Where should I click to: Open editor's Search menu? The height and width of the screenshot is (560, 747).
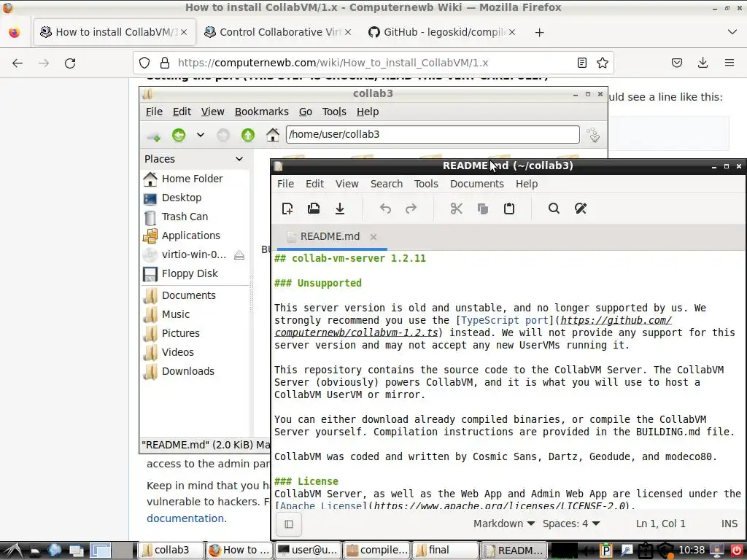coord(387,184)
